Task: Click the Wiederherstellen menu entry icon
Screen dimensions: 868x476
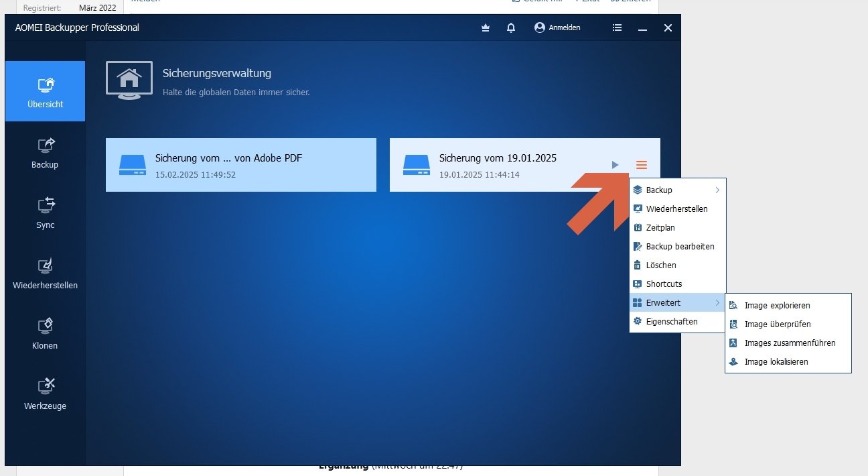Action: coord(638,209)
